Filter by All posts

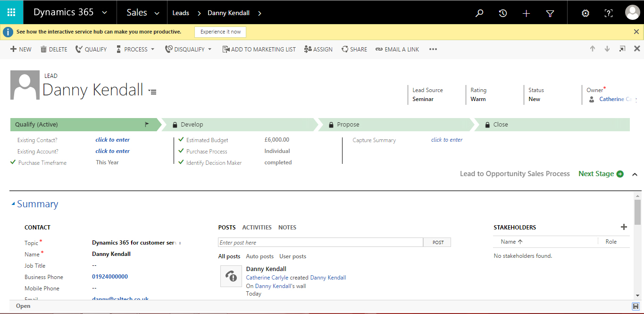(x=229, y=256)
